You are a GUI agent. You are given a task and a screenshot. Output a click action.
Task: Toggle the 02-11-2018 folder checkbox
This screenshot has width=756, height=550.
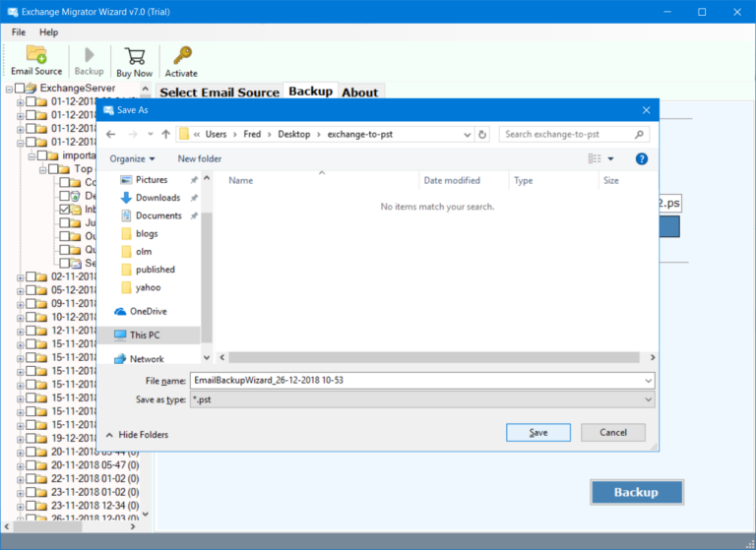pyautogui.click(x=31, y=276)
